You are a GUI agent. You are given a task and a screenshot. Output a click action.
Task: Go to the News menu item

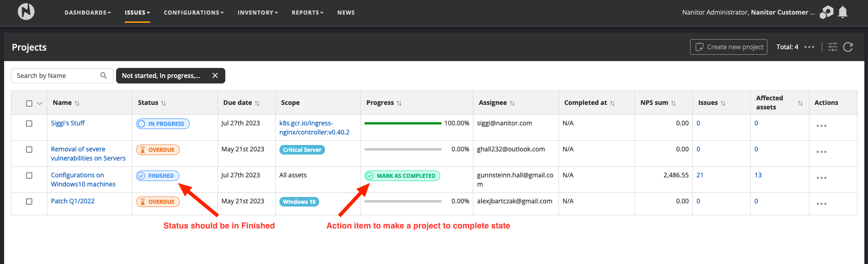[x=346, y=13]
